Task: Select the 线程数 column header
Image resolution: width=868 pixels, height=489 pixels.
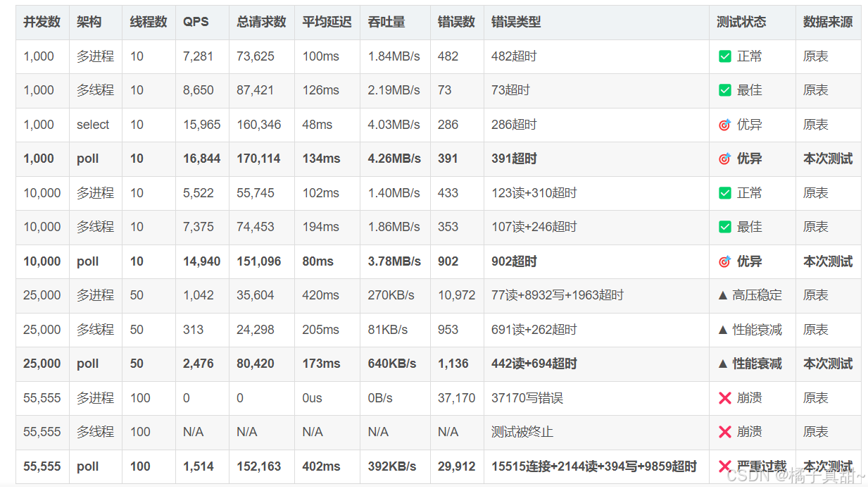Action: point(149,23)
